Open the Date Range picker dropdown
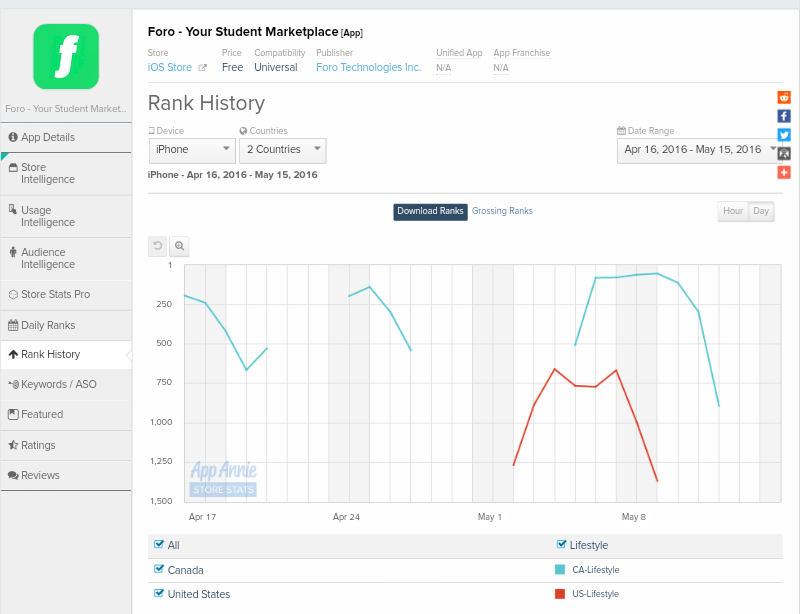 tap(700, 150)
